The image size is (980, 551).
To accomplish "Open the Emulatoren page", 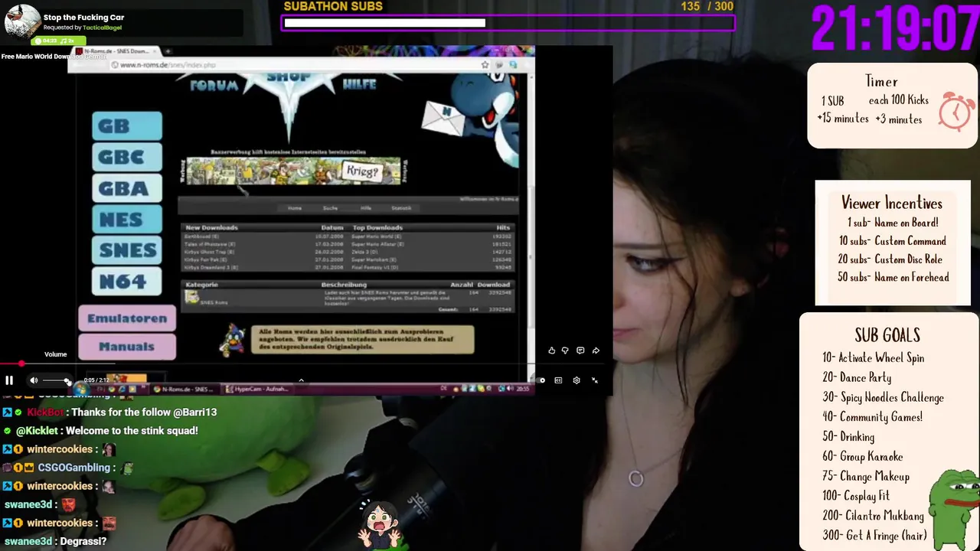I will click(x=127, y=318).
